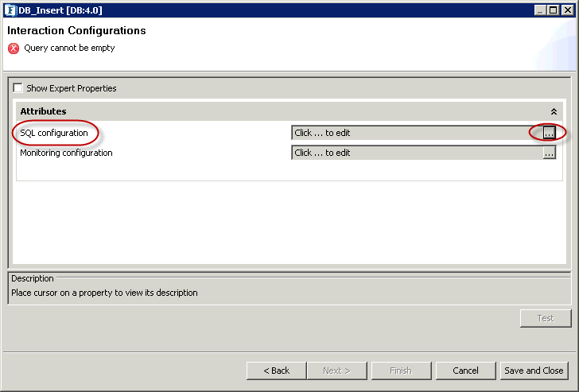This screenshot has width=579, height=392.
Task: Enable Show Expert Properties checkbox
Action: 17,88
